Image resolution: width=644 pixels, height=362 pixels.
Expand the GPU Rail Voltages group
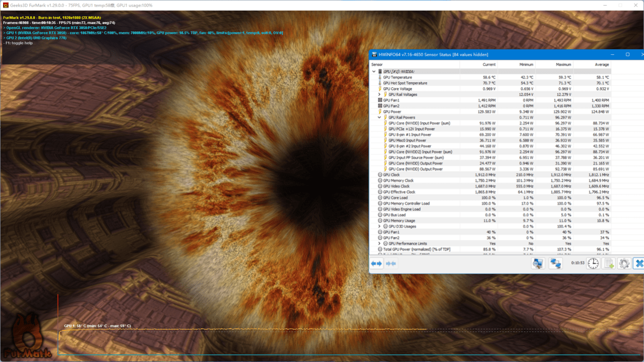[380, 94]
